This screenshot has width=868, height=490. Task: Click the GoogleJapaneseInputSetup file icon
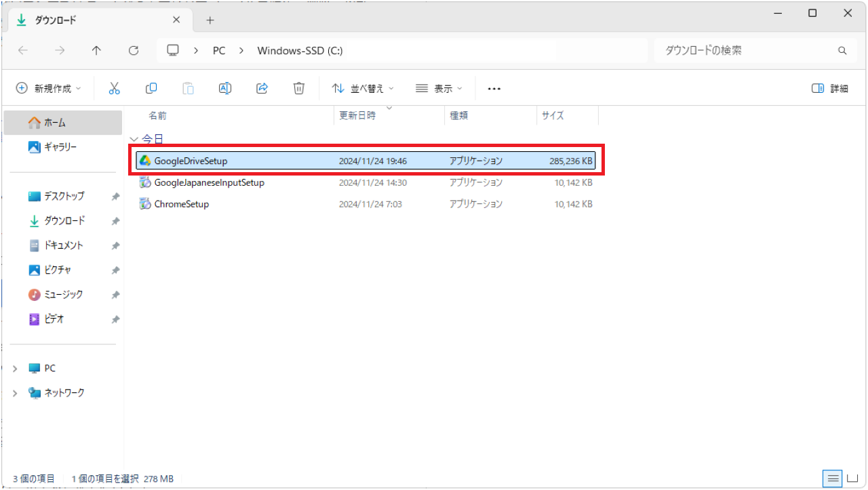144,182
